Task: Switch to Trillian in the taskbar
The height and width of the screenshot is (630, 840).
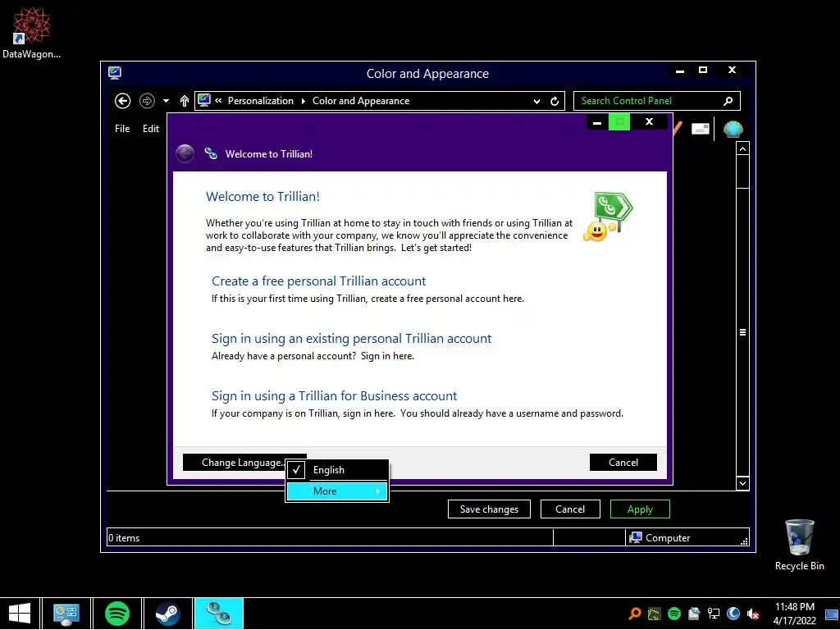Action: pos(218,614)
